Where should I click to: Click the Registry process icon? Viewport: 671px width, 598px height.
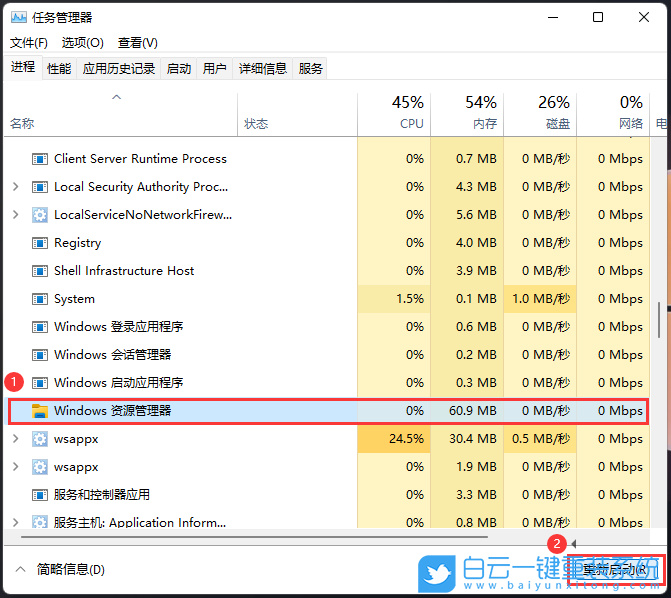pyautogui.click(x=40, y=243)
